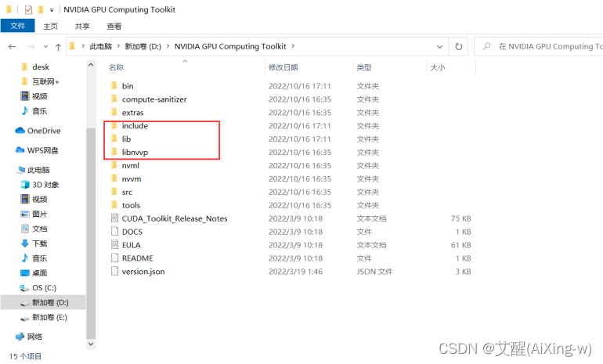Click the README file icon
This screenshot has width=603, height=364.
(x=114, y=258)
